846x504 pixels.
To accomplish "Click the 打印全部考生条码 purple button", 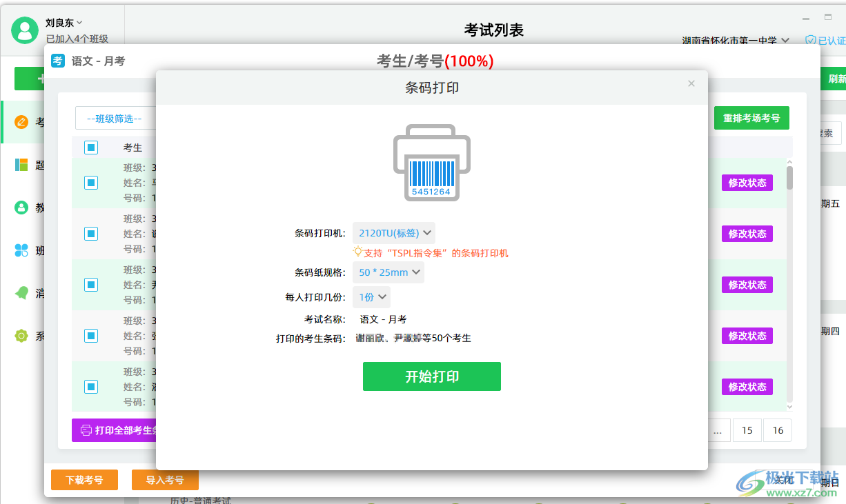I will pyautogui.click(x=114, y=430).
